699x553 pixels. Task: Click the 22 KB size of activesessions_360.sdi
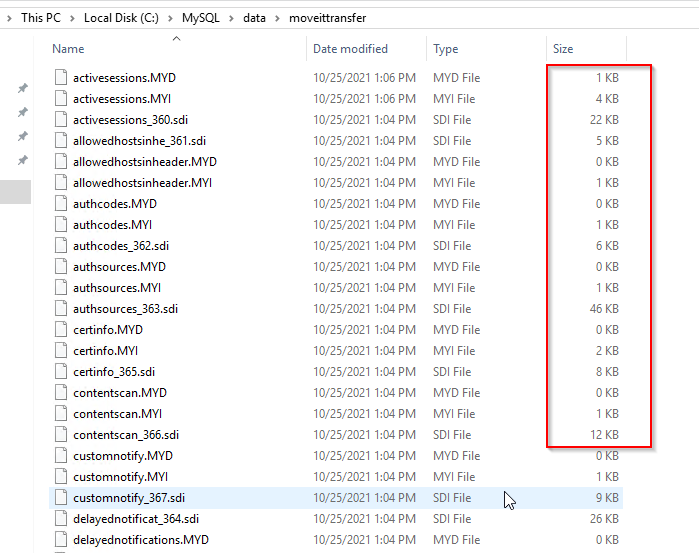pos(604,120)
